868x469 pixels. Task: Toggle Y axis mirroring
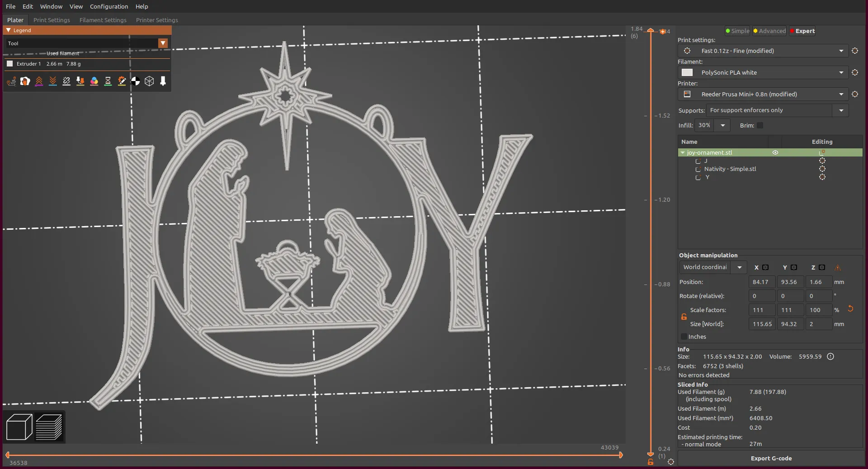[x=794, y=267]
